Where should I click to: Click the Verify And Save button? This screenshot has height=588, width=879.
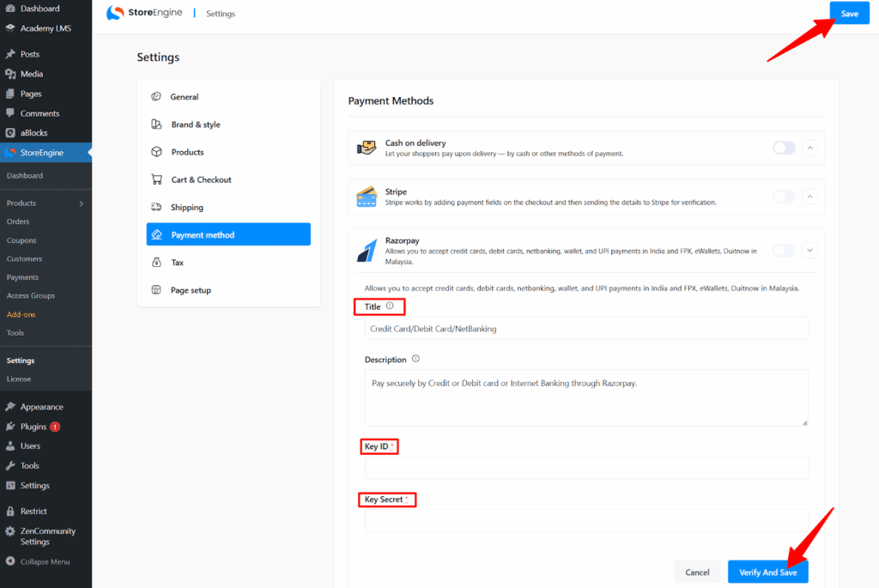(x=767, y=572)
